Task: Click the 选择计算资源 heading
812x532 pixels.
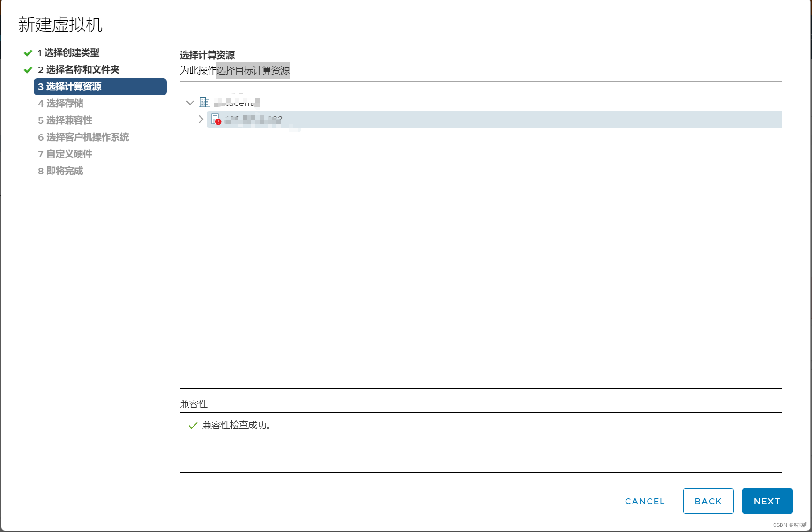Action: pyautogui.click(x=208, y=55)
